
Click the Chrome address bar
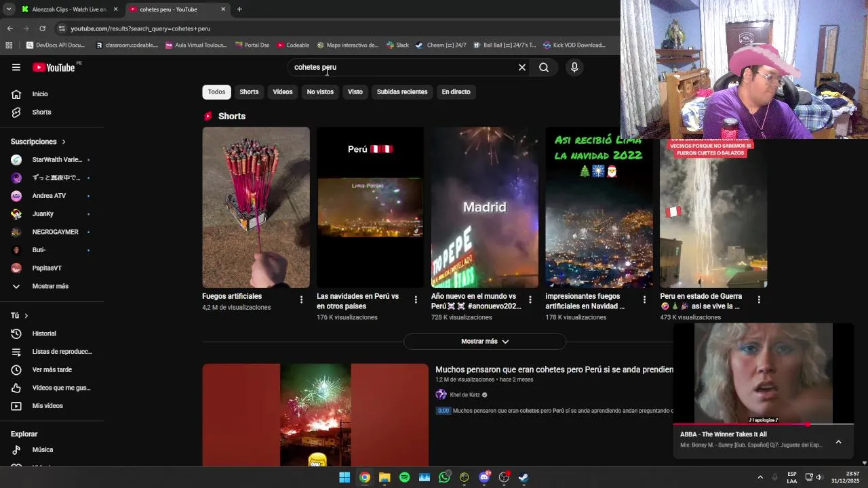[x=325, y=28]
